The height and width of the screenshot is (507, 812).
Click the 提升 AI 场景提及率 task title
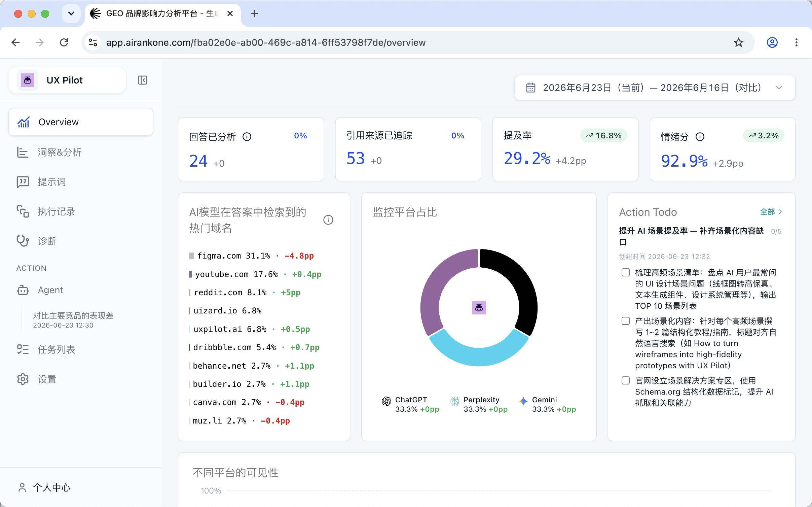(691, 236)
